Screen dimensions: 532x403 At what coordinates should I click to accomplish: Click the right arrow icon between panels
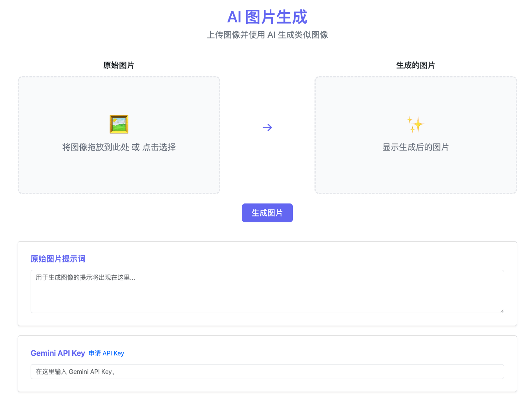267,127
